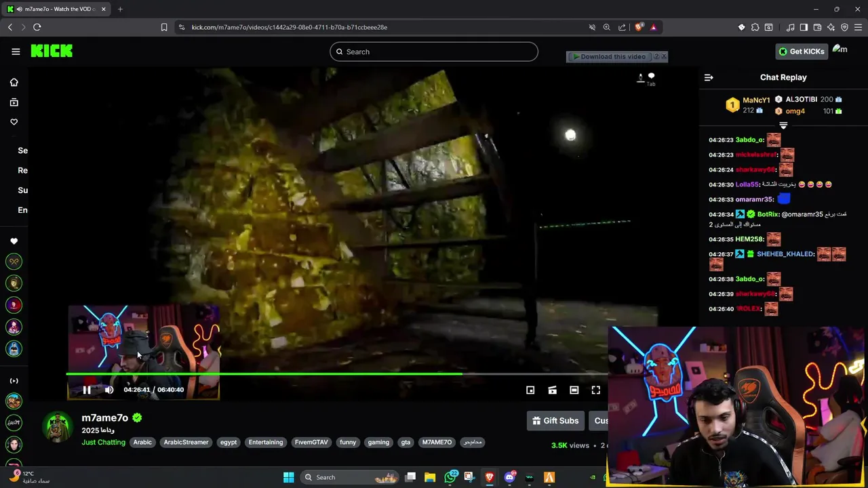Reload the browser page
The image size is (868, 488).
click(37, 27)
